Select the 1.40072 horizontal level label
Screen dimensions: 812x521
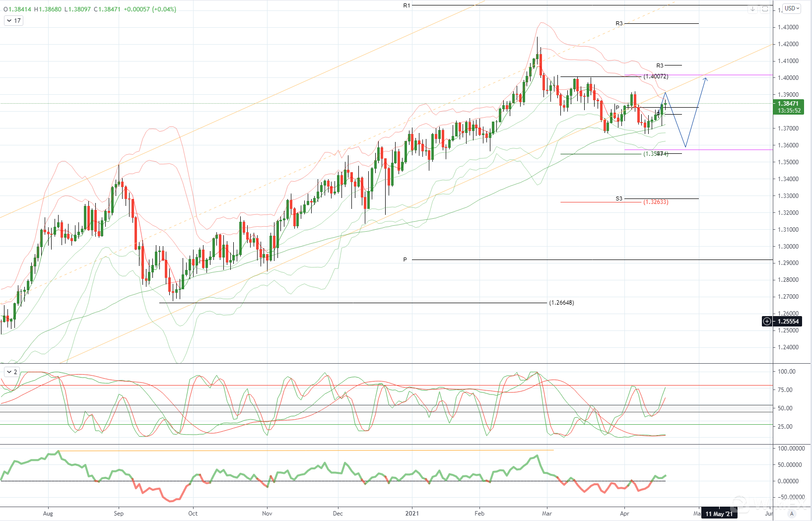point(656,76)
